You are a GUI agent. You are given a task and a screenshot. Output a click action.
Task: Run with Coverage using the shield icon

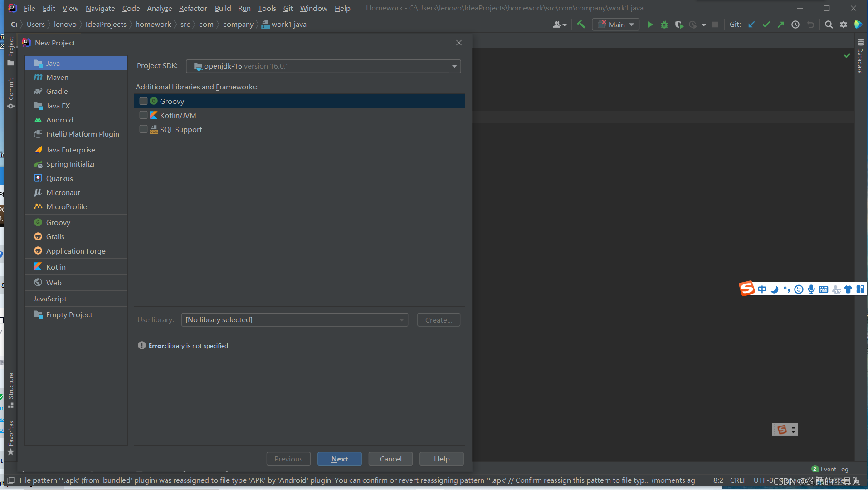coord(679,24)
